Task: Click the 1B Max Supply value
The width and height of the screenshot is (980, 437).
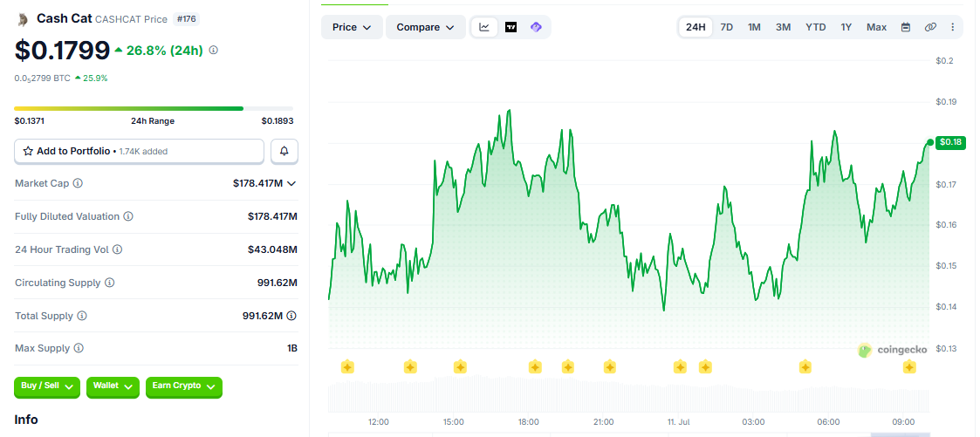Action: coord(291,348)
